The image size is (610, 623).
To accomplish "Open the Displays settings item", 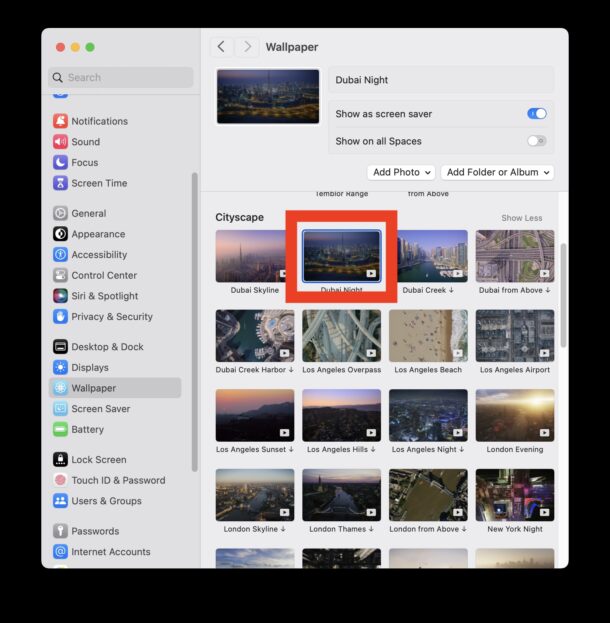I will click(x=90, y=367).
